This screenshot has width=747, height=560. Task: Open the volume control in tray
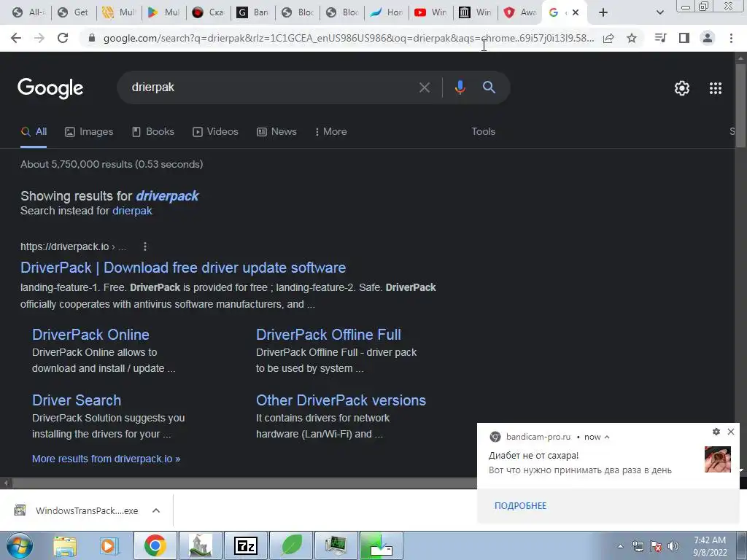click(x=673, y=546)
